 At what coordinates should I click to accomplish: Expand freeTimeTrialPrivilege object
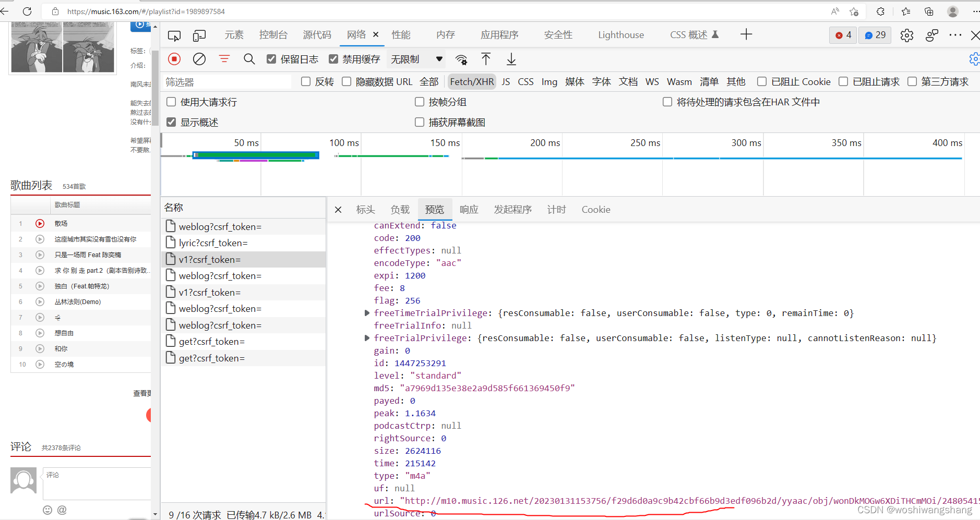[367, 313]
